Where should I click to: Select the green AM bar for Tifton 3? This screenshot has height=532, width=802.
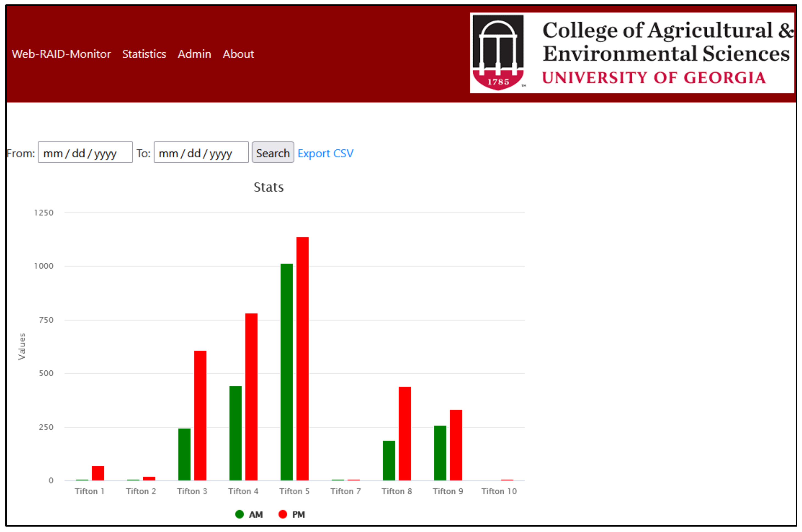pyautogui.click(x=184, y=454)
